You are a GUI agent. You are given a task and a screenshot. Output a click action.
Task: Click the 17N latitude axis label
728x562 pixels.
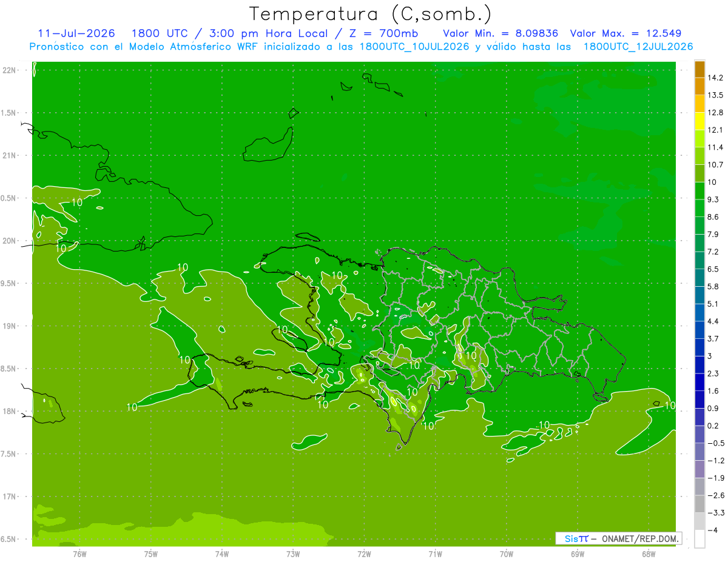(10, 497)
